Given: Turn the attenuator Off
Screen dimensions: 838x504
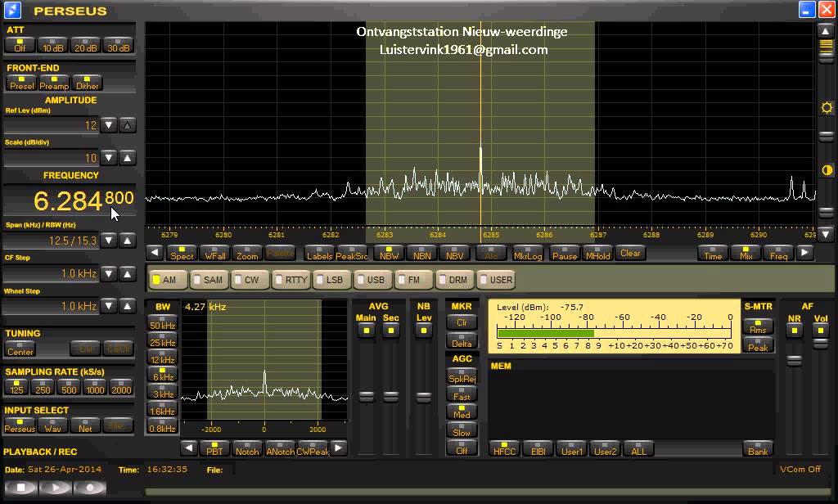Looking at the screenshot, I should 20,45.
